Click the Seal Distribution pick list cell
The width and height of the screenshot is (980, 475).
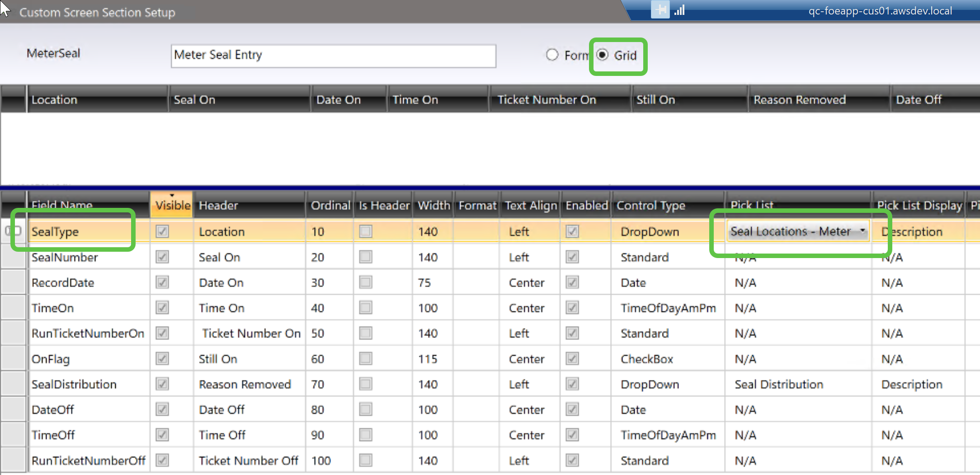pyautogui.click(x=778, y=384)
